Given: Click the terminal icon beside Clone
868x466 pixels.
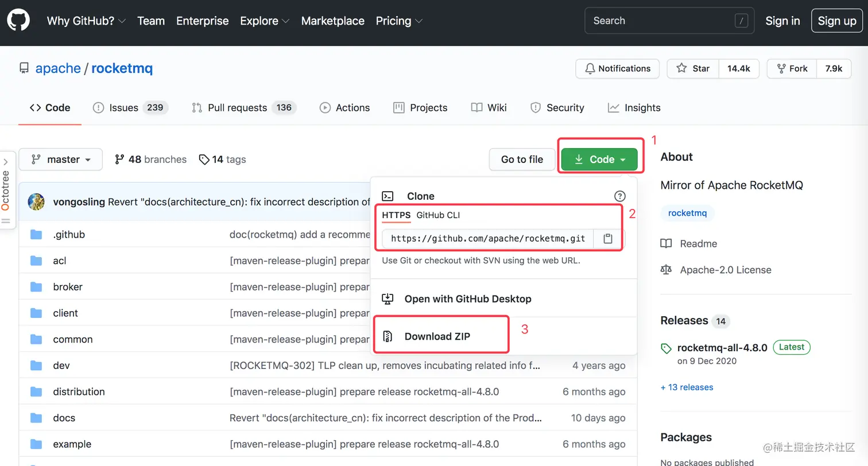Looking at the screenshot, I should tap(388, 196).
